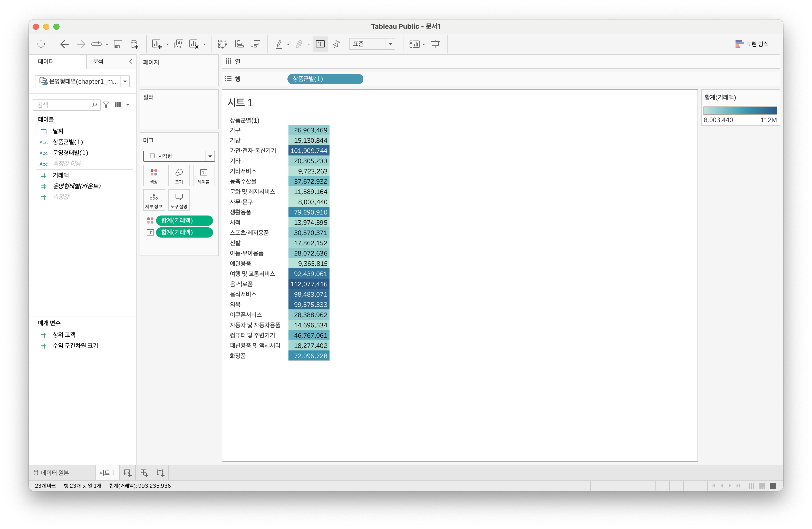Open the Color (색상) mark card
Image resolution: width=812 pixels, height=529 pixels.
tap(154, 175)
